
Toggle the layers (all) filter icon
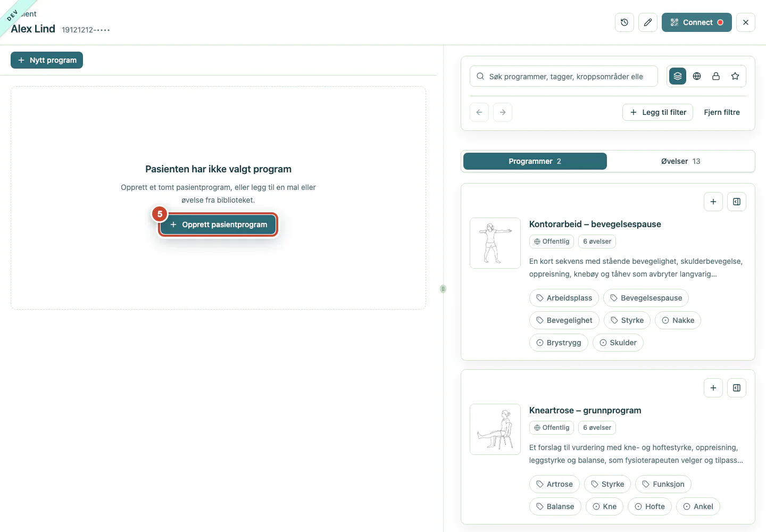(678, 76)
